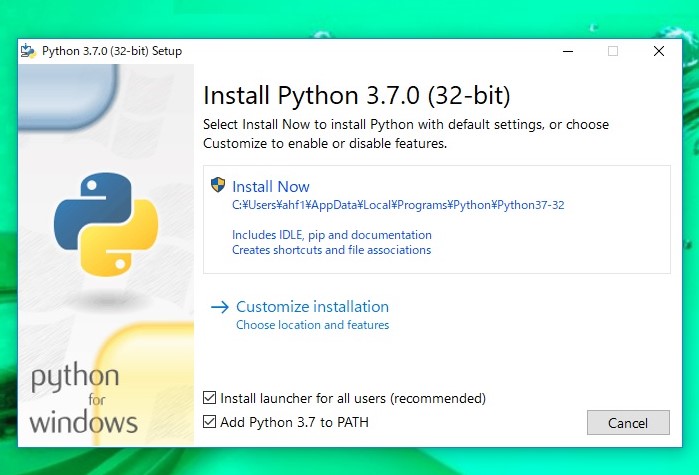Minimize the Python Setup window

(568, 51)
